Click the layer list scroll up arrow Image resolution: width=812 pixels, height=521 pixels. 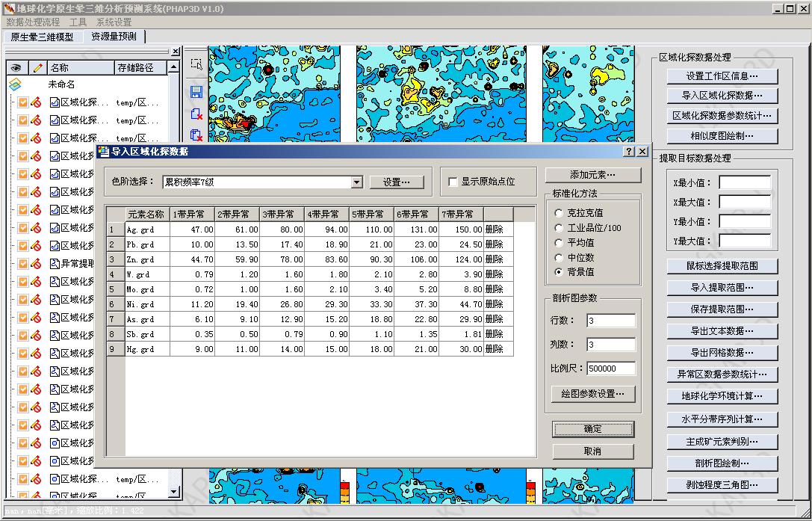[x=173, y=67]
